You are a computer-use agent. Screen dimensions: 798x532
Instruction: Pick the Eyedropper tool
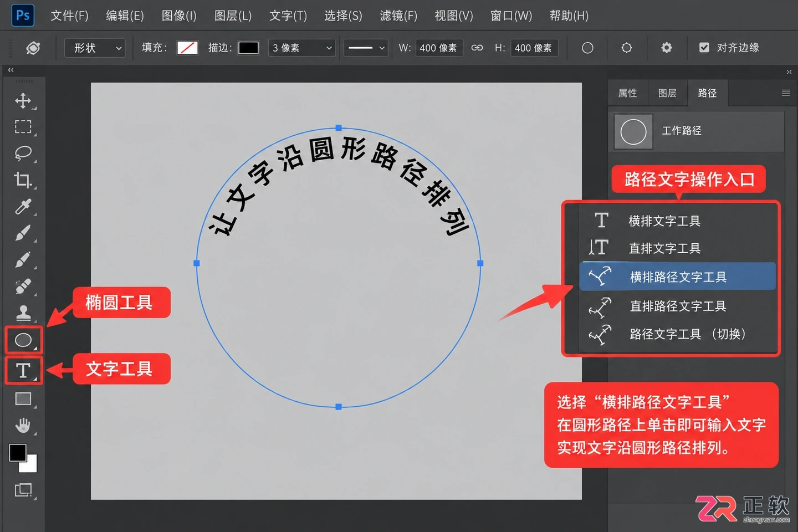(23, 207)
